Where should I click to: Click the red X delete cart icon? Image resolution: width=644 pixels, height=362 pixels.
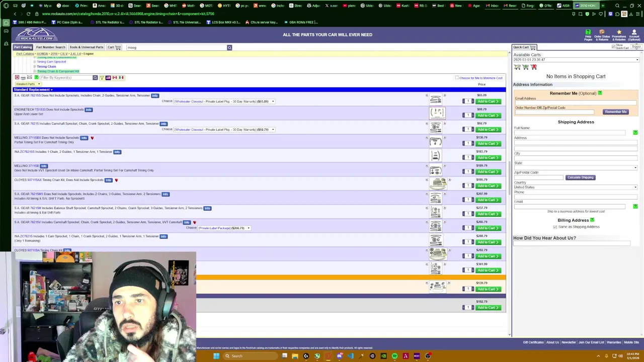coord(534,67)
